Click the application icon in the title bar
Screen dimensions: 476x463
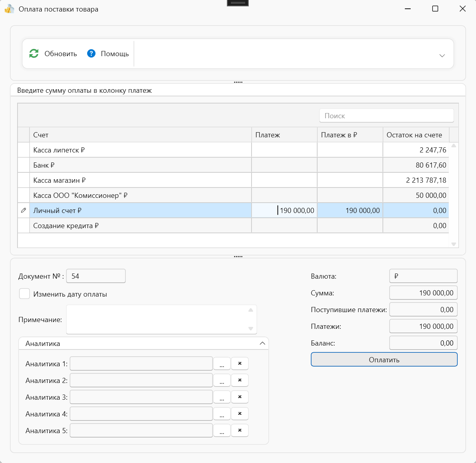tap(9, 8)
